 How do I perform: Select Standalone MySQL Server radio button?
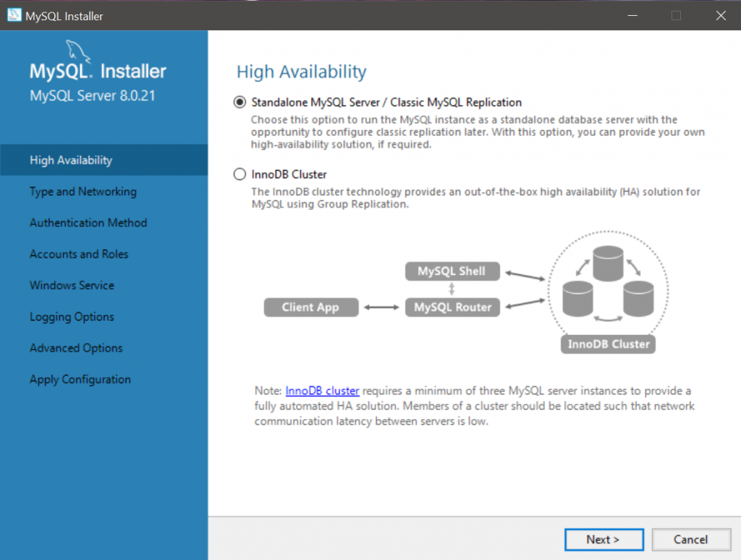point(240,102)
